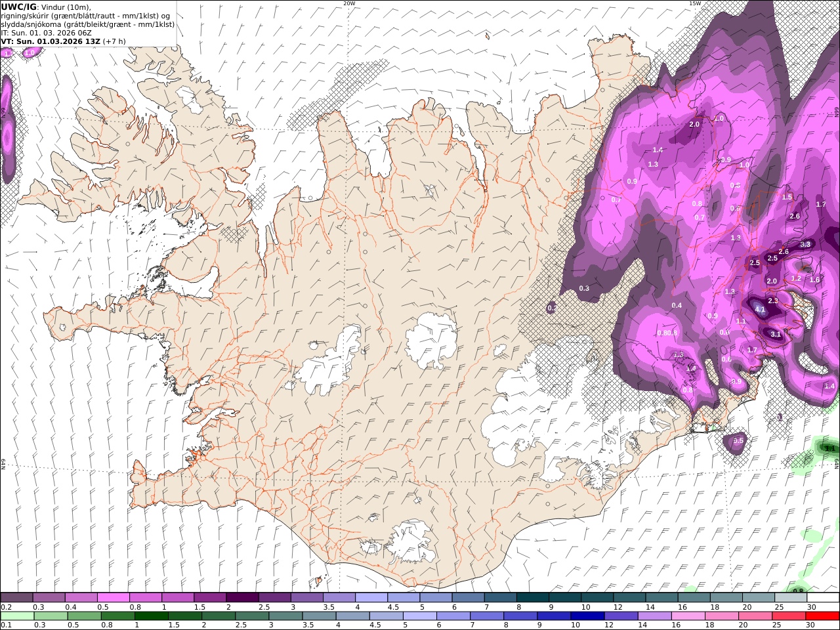
Task: Pick the white snow swatch above 30
Action: [823, 598]
